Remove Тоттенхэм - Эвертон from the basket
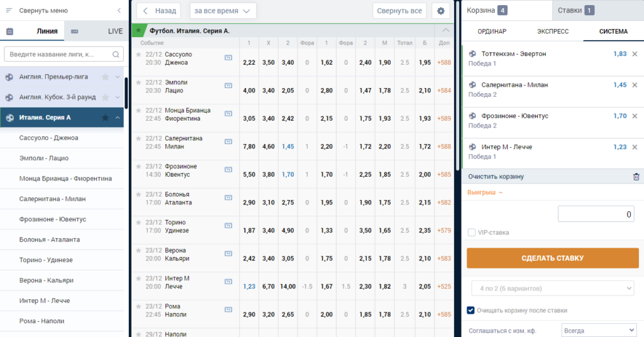Viewport: 644px width, 337px height. pos(635,54)
